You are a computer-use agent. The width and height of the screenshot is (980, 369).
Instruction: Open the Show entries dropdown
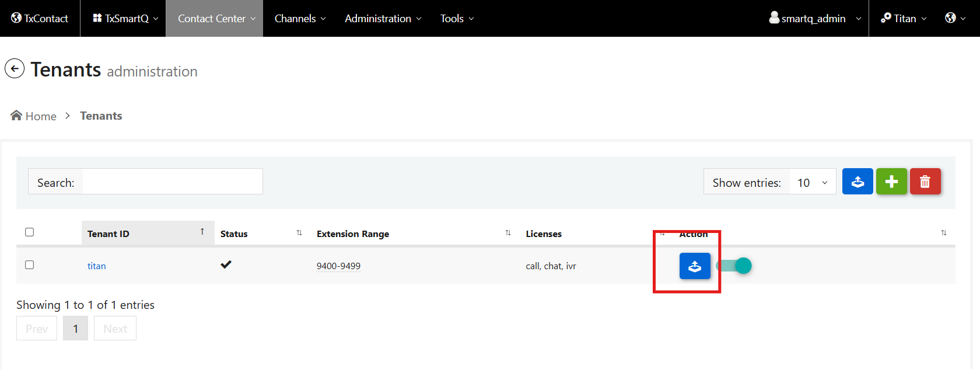(812, 183)
